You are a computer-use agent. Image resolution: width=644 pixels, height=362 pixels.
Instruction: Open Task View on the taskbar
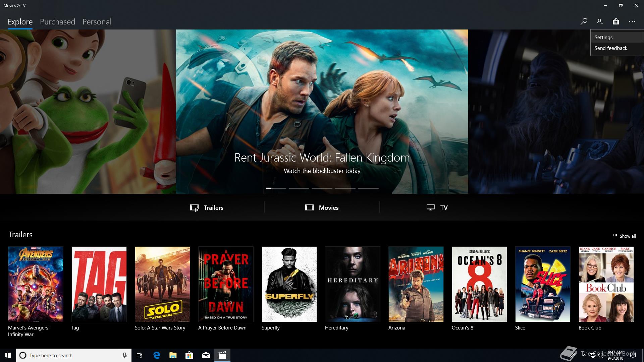point(140,355)
